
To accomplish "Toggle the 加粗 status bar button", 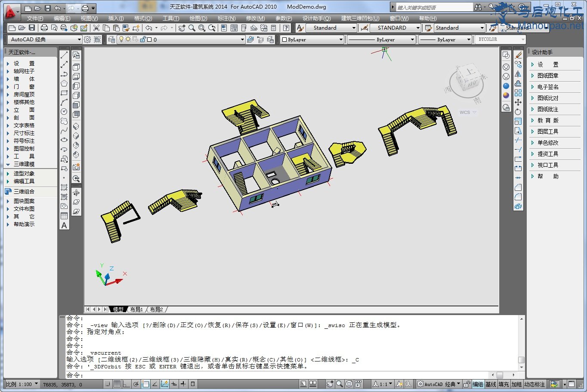I will pyautogui.click(x=516, y=384).
